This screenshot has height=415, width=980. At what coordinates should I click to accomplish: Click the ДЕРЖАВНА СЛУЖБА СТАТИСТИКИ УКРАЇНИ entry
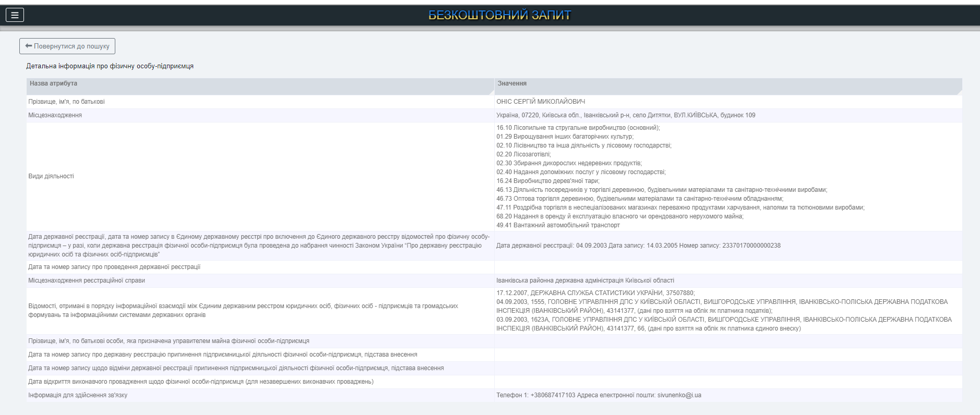(595, 293)
